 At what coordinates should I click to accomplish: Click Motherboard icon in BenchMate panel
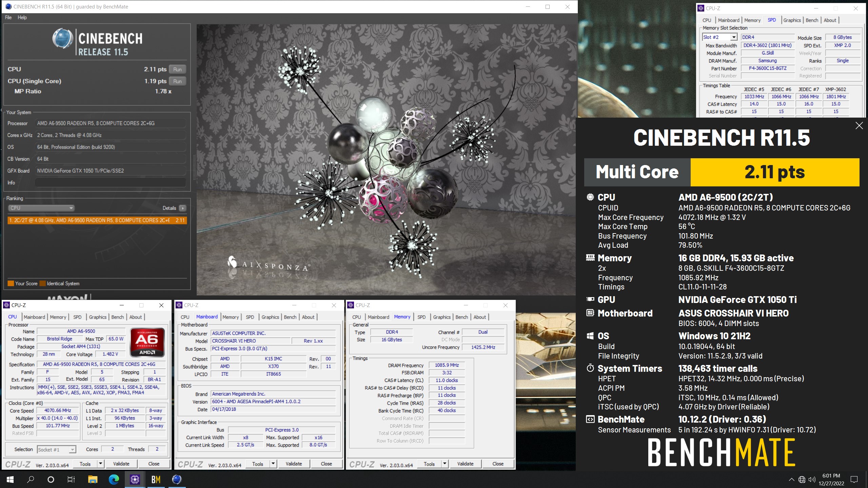coord(590,313)
